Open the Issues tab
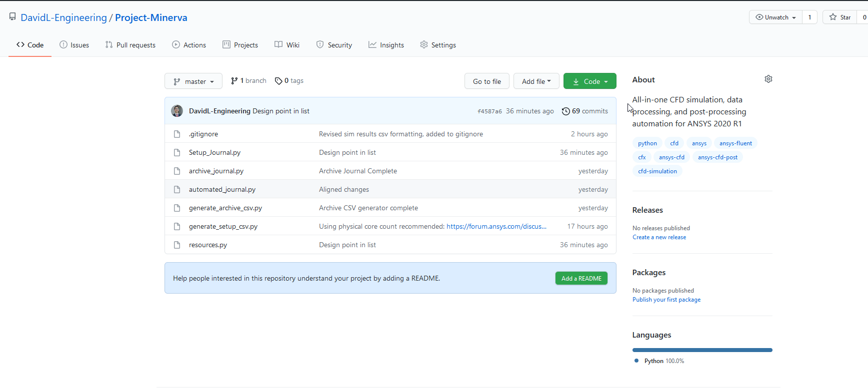868x389 pixels. (74, 45)
